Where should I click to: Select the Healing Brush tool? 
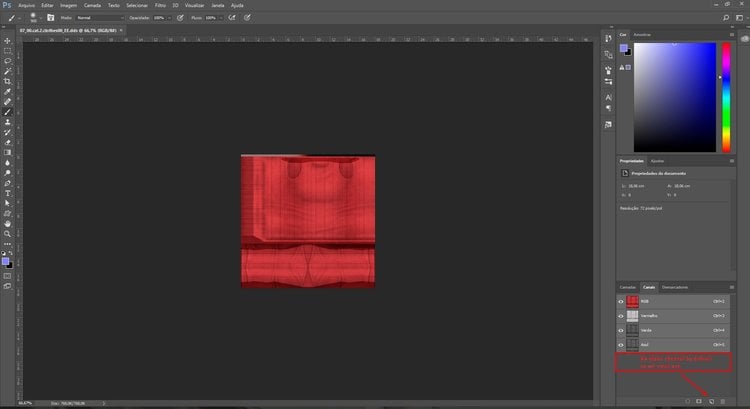tap(7, 101)
